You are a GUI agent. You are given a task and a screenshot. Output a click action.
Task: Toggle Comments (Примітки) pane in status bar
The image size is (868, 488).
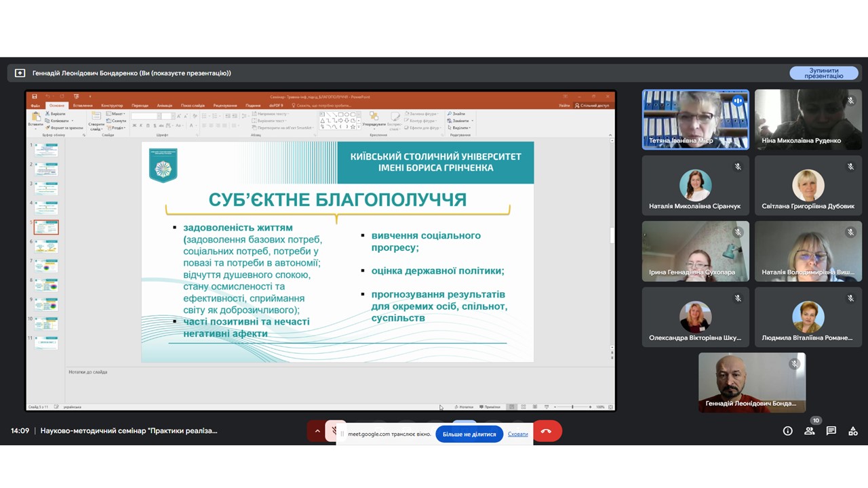[x=490, y=407]
